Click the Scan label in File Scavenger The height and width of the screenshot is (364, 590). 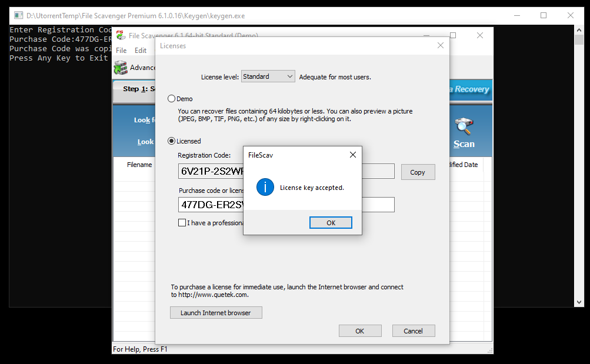tap(464, 144)
